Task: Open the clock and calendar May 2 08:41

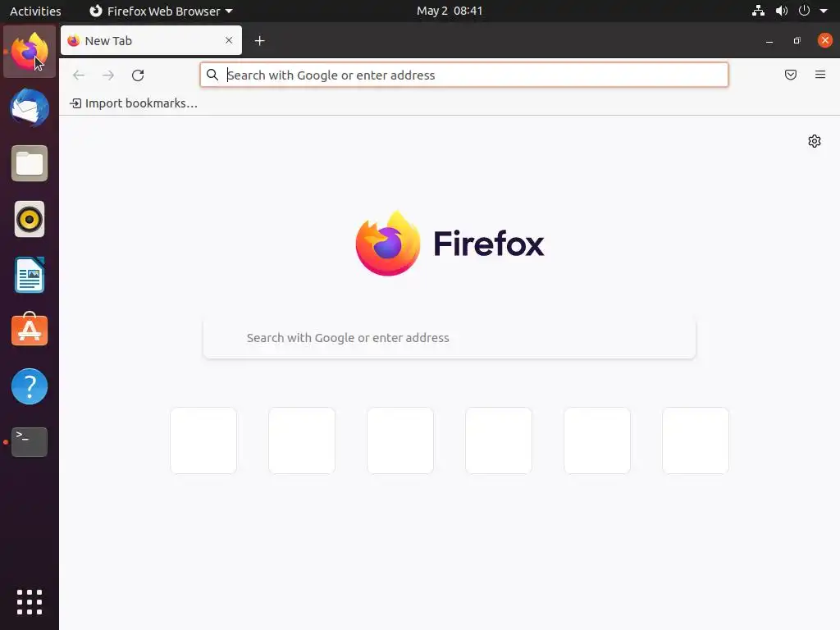Action: (x=450, y=11)
